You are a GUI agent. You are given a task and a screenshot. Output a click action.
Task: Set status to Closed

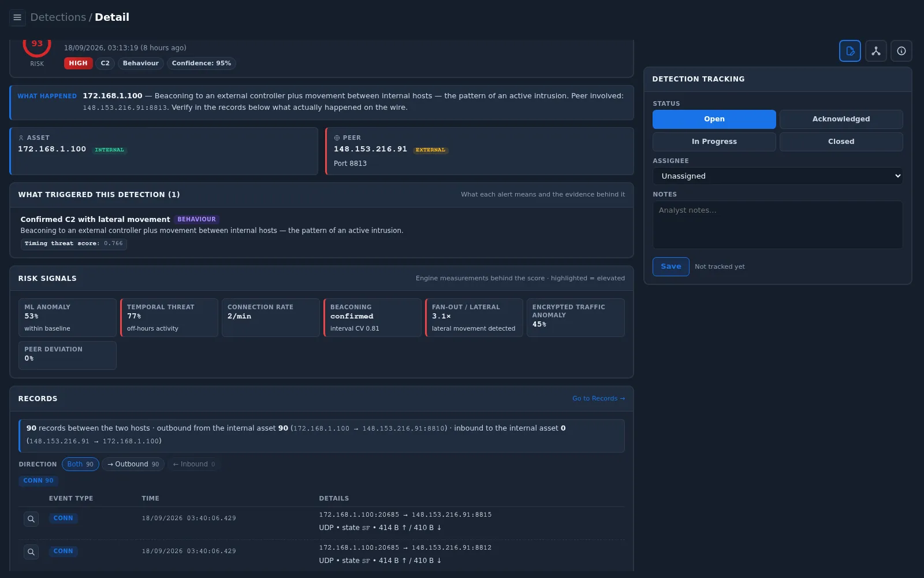[x=841, y=142]
